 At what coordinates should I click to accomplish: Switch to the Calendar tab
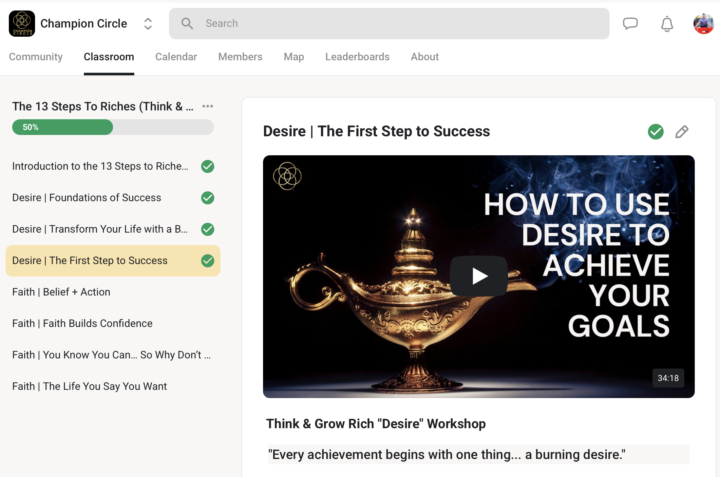176,56
